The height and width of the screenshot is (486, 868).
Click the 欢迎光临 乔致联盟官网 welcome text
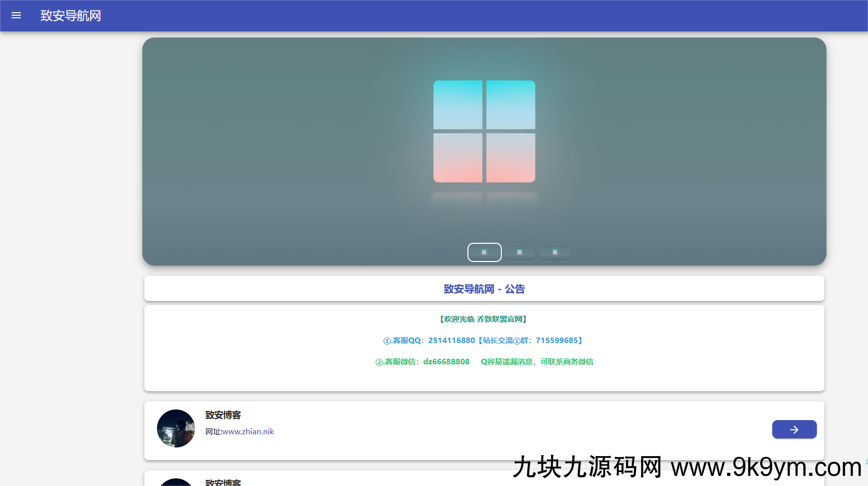pos(484,319)
